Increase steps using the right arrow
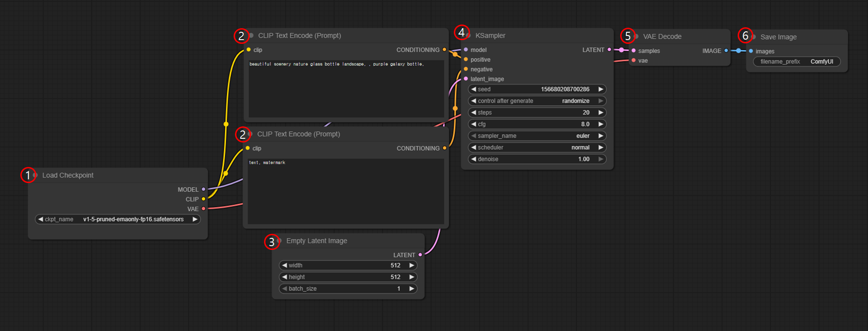 point(600,112)
